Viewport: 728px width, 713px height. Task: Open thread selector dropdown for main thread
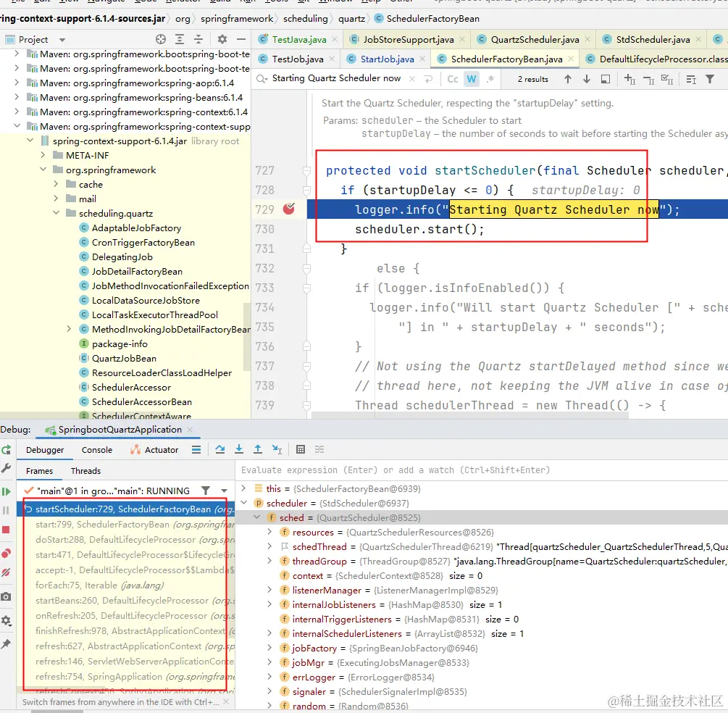(225, 491)
